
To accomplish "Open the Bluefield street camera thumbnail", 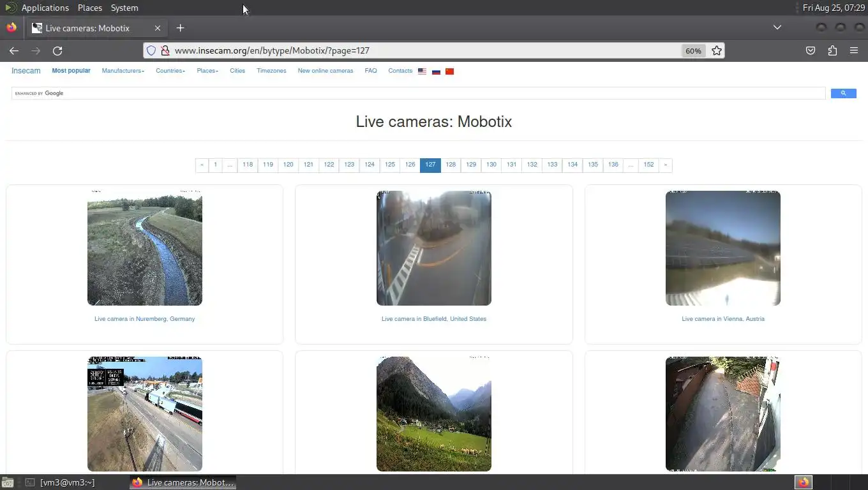I will point(434,248).
